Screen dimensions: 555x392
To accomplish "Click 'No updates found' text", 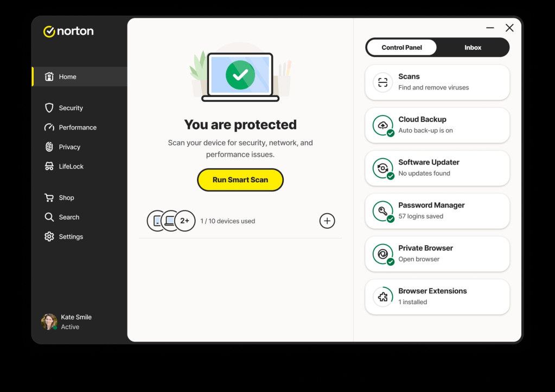I will click(424, 173).
